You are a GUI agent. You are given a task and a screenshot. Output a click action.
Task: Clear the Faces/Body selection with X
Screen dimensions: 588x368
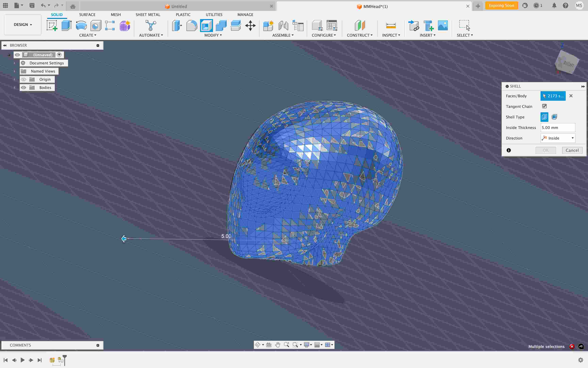[571, 96]
